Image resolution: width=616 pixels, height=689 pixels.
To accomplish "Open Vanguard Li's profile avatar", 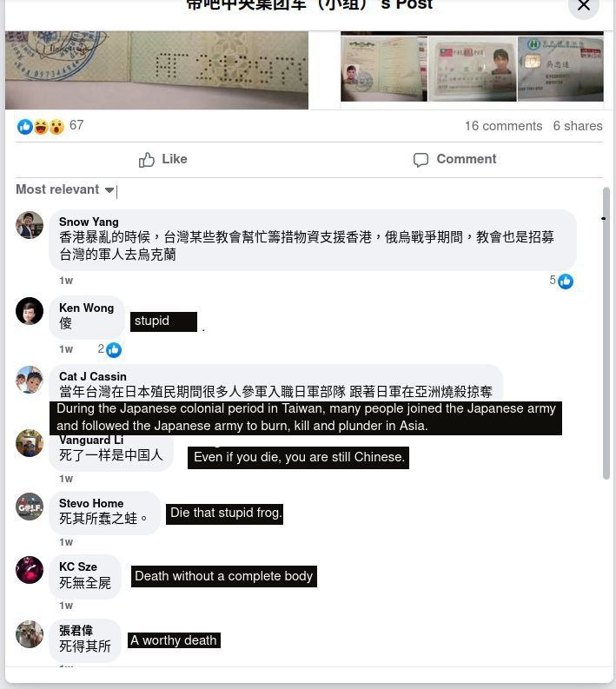I will (30, 443).
